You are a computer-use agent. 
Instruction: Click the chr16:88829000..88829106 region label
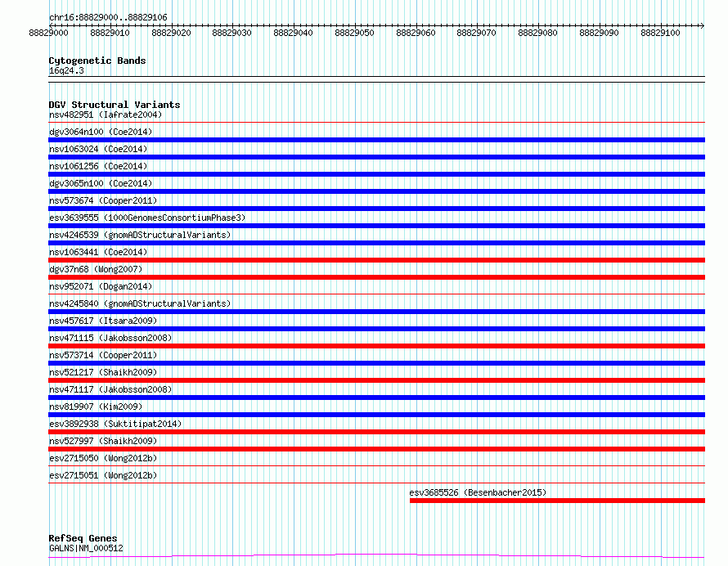(x=108, y=17)
